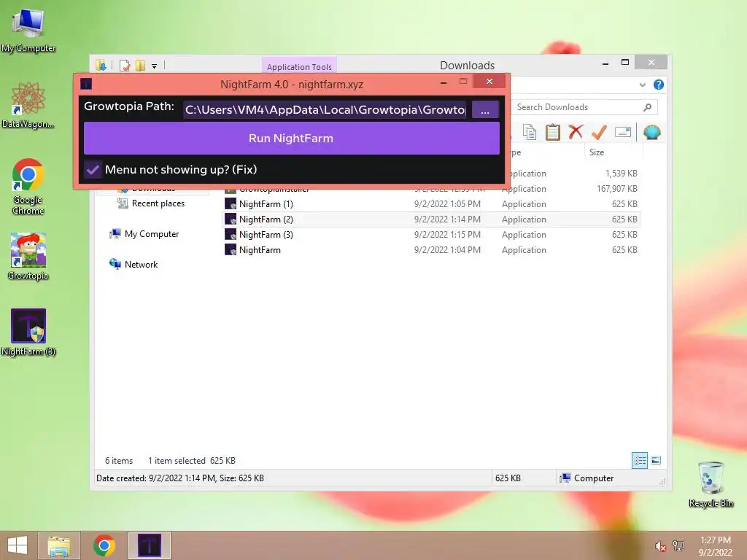Click the New folder quick access icon
Image resolution: width=747 pixels, height=560 pixels.
pyautogui.click(x=140, y=65)
